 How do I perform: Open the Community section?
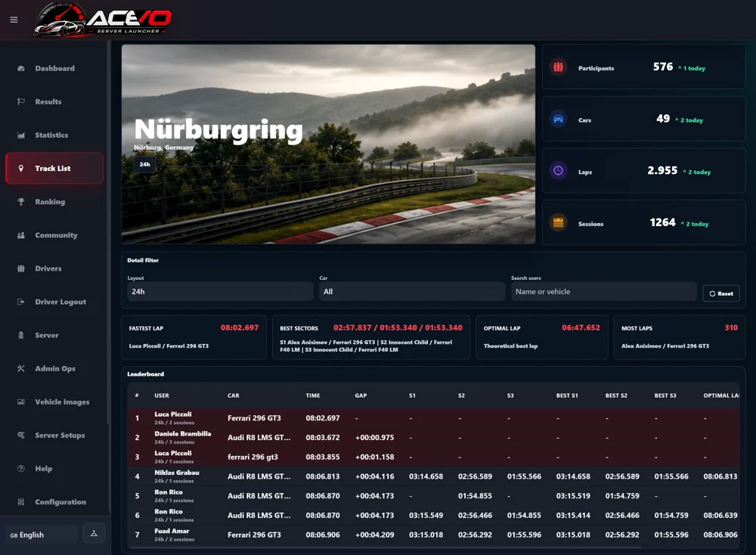click(54, 235)
